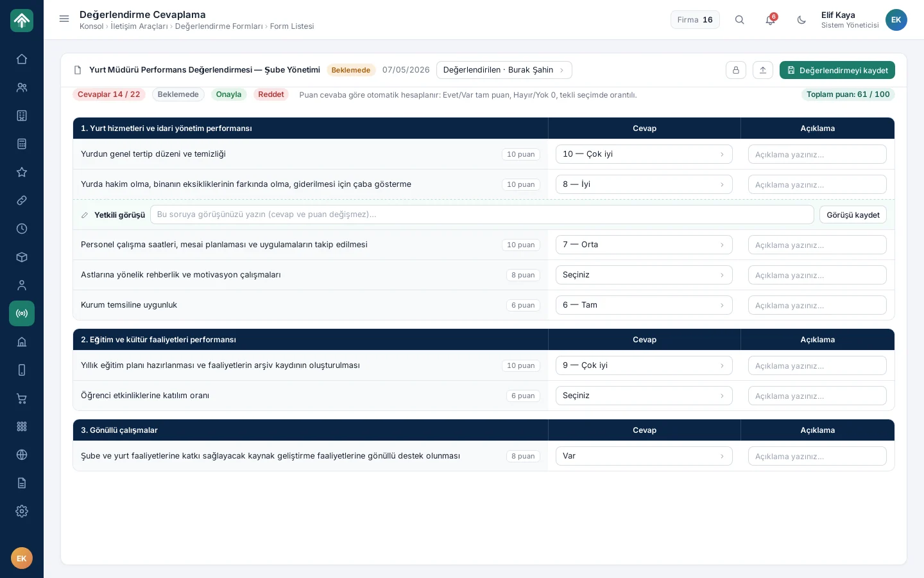Go to İletişim Araçları breadcrumb
This screenshot has width=924, height=578.
pyautogui.click(x=139, y=26)
